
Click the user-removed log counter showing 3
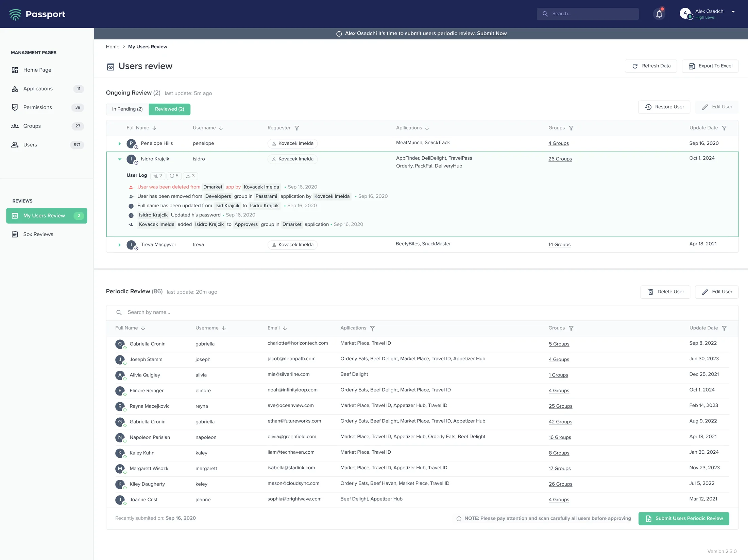tap(190, 176)
